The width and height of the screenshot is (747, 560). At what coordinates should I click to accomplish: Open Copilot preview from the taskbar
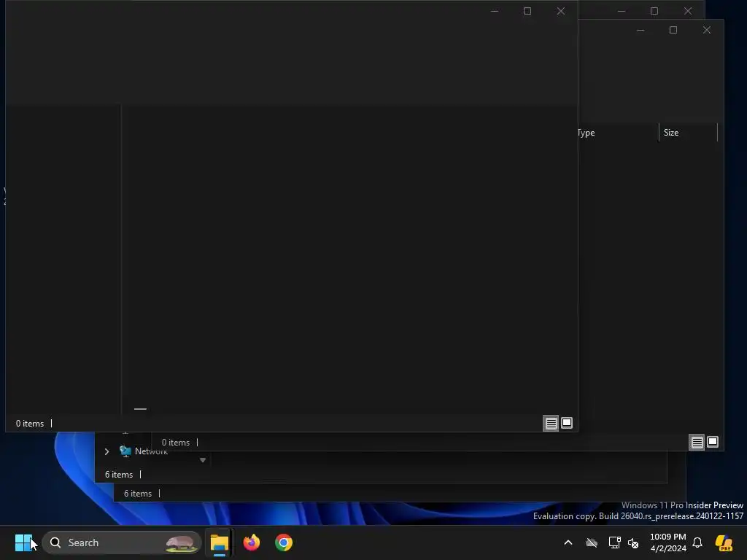[x=724, y=542]
